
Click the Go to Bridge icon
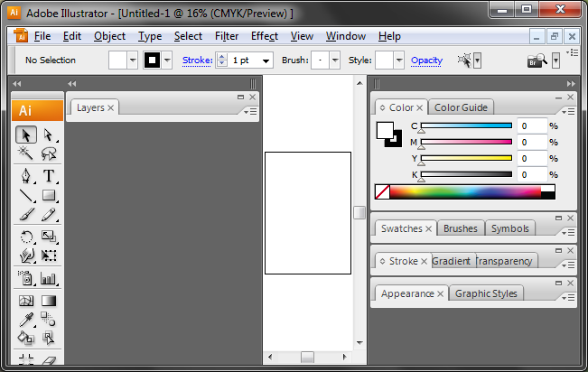tap(537, 60)
